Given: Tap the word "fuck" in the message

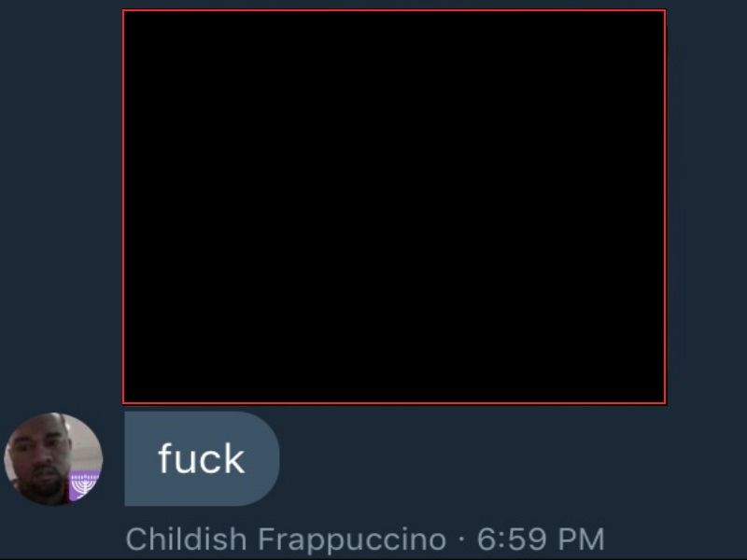Looking at the screenshot, I should (202, 458).
